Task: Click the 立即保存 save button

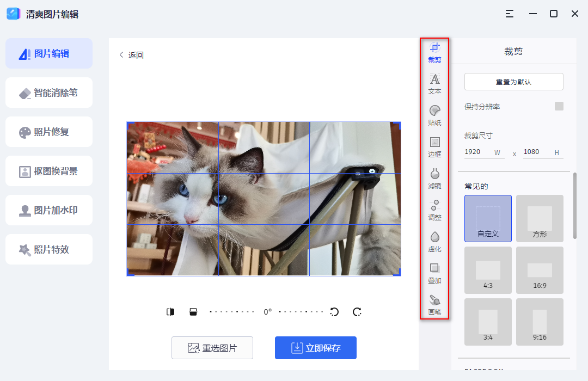Action: pos(316,348)
